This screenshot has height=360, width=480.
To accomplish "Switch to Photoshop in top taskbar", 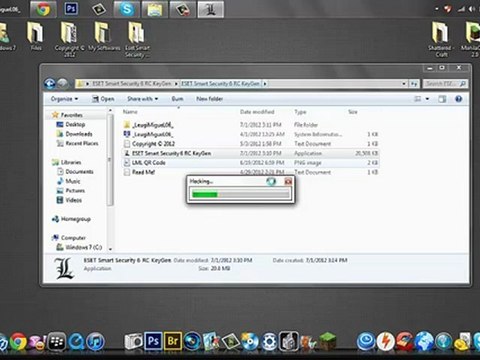I will (71, 9).
